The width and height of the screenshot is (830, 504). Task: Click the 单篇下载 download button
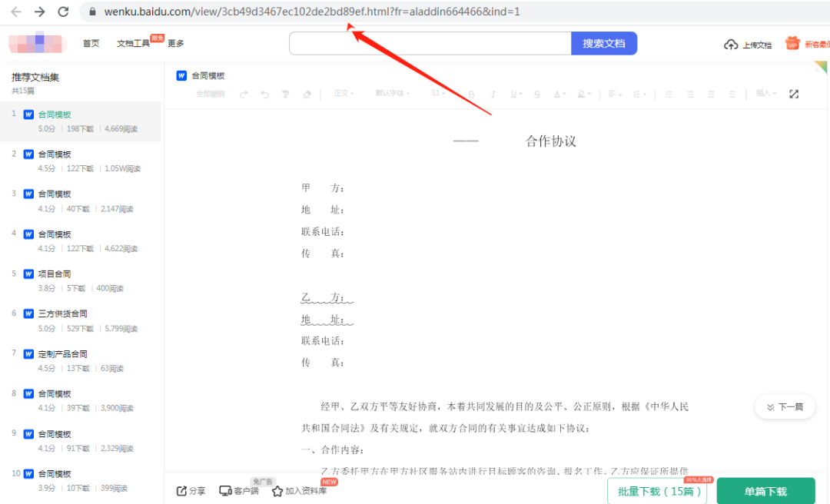(765, 491)
